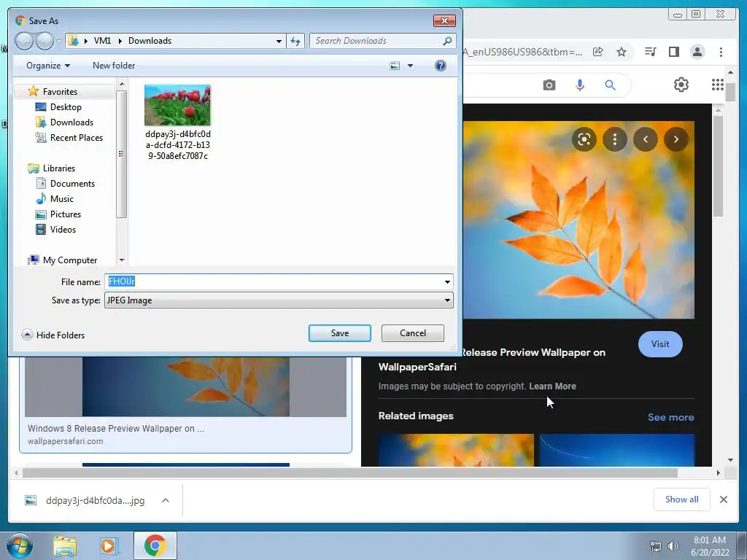
Task: Click the Visit button
Action: pyautogui.click(x=659, y=344)
